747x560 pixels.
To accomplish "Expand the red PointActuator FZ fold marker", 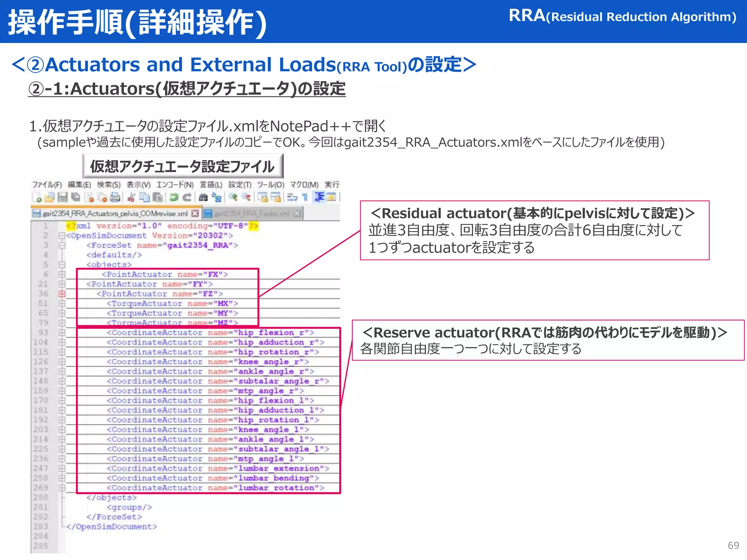I will pyautogui.click(x=62, y=294).
